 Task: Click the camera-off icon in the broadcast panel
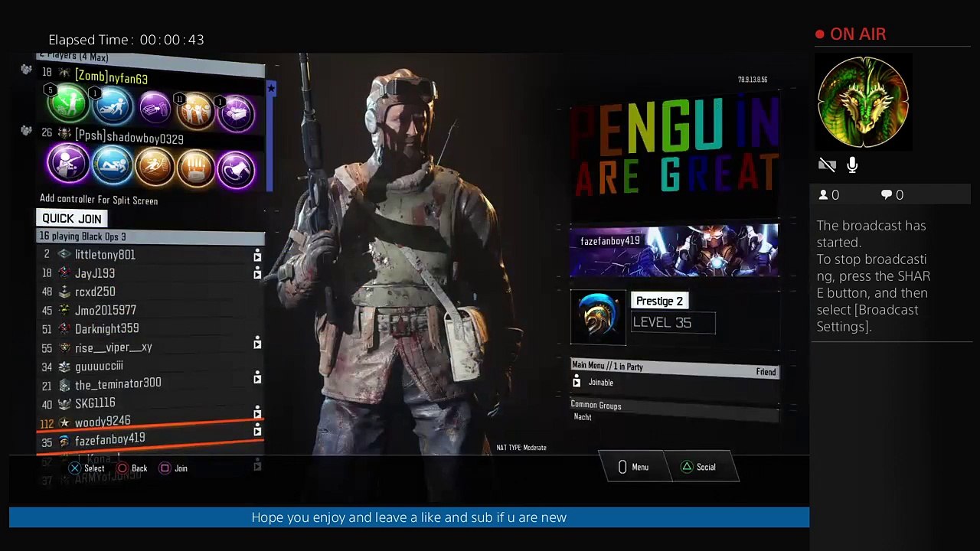(827, 165)
